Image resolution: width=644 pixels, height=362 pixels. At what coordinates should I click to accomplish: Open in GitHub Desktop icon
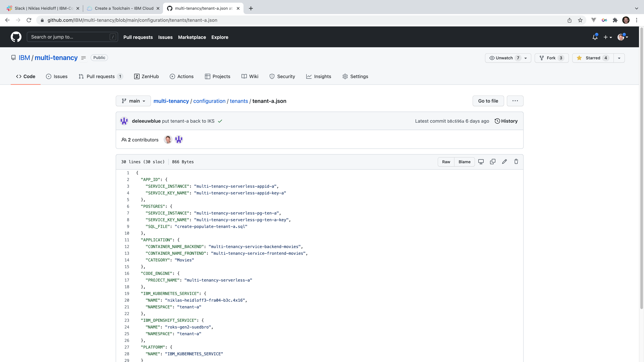pos(481,162)
